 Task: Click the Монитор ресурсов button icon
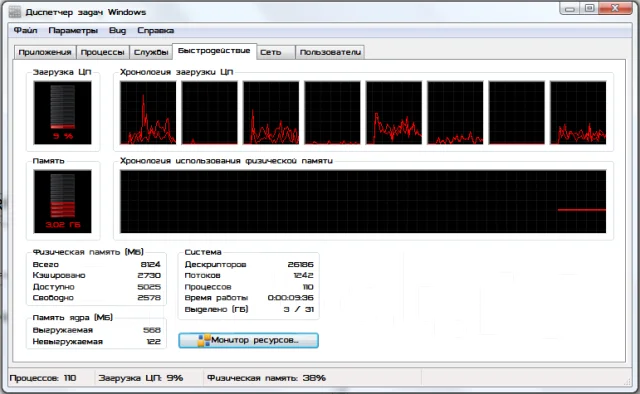click(x=204, y=340)
